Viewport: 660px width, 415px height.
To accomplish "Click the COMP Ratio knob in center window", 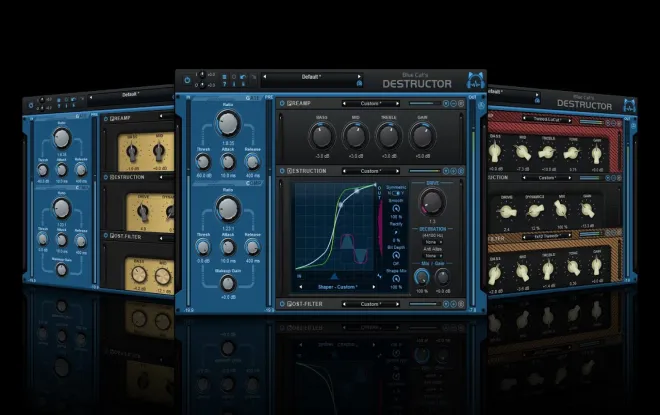I will coord(228,209).
